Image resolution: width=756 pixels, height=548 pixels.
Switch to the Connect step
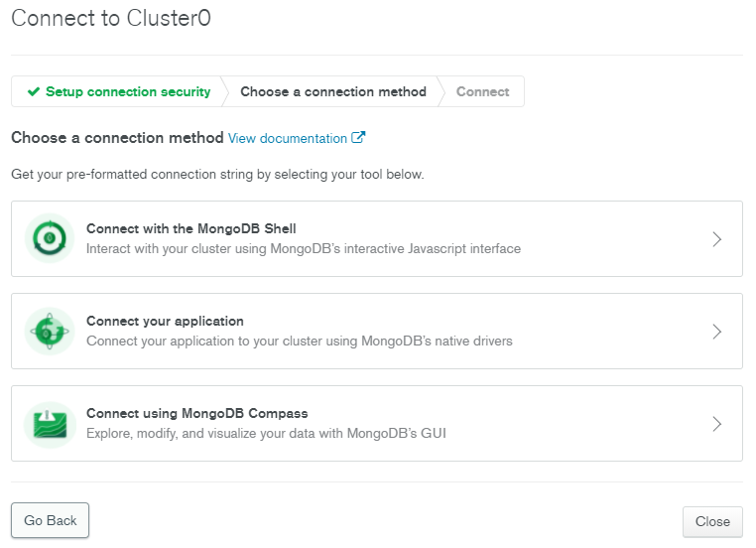click(483, 91)
